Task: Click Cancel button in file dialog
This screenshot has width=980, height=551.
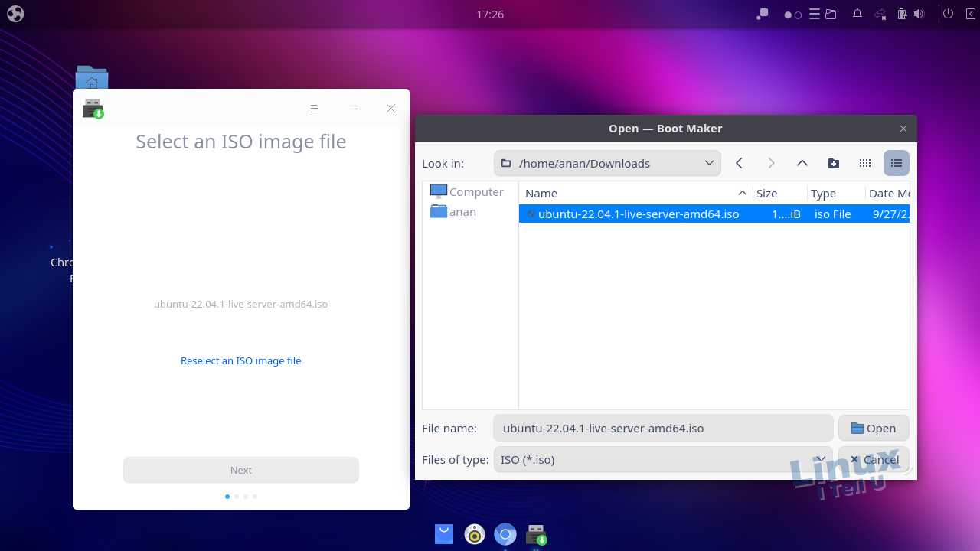Action: pos(874,459)
